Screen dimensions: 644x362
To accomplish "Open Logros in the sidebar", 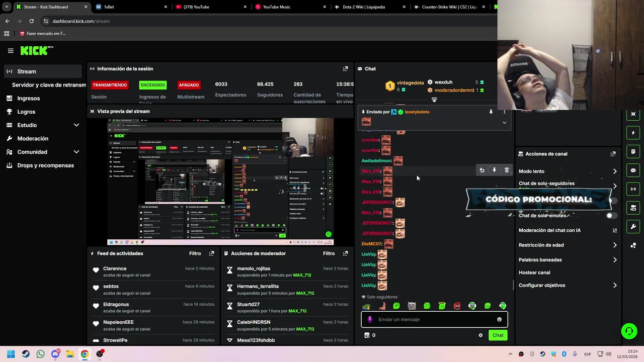I will click(43, 112).
